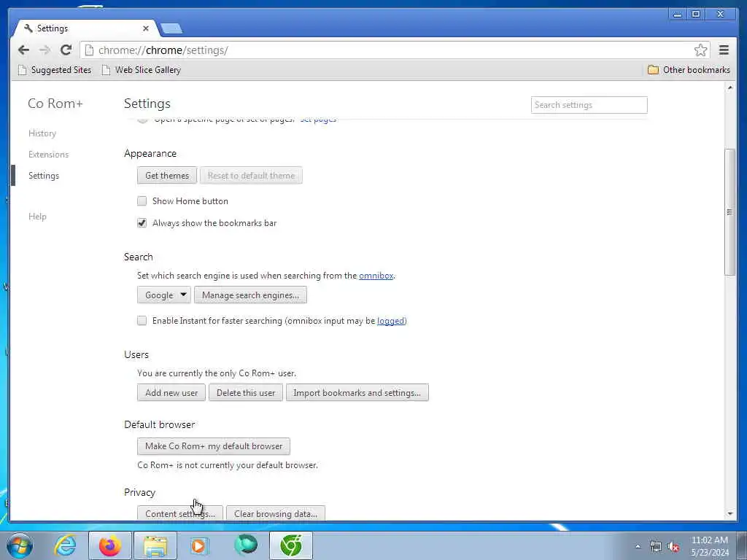Viewport: 747px width, 560px height.
Task: Click the forward navigation arrow
Action: pyautogui.click(x=44, y=50)
